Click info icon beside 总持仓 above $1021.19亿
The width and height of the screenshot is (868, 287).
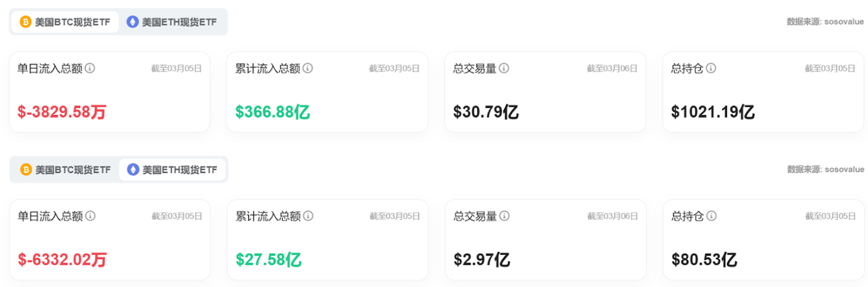tap(711, 69)
